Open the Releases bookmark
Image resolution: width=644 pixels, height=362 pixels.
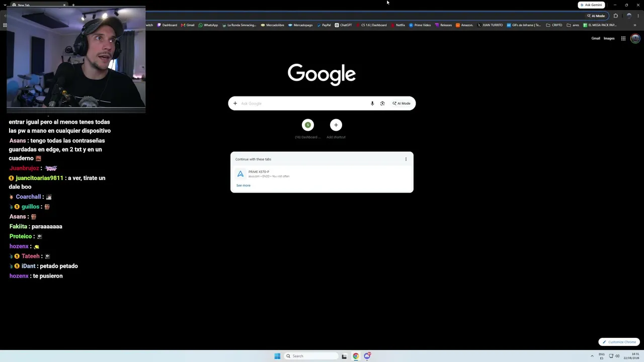[443, 25]
